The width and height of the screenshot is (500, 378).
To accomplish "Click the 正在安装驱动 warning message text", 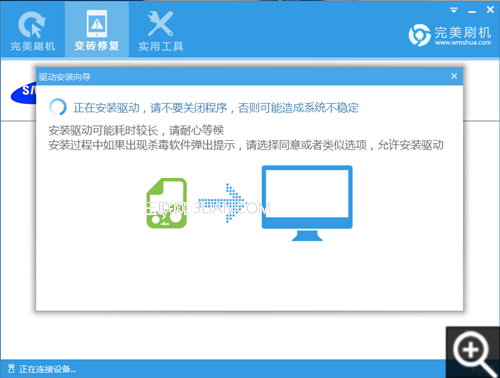I will [x=216, y=108].
